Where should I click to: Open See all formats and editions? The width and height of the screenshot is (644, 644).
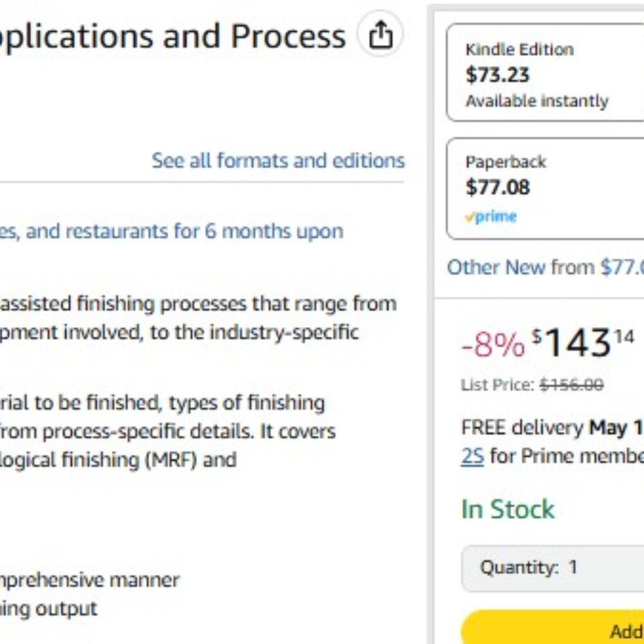tap(278, 160)
